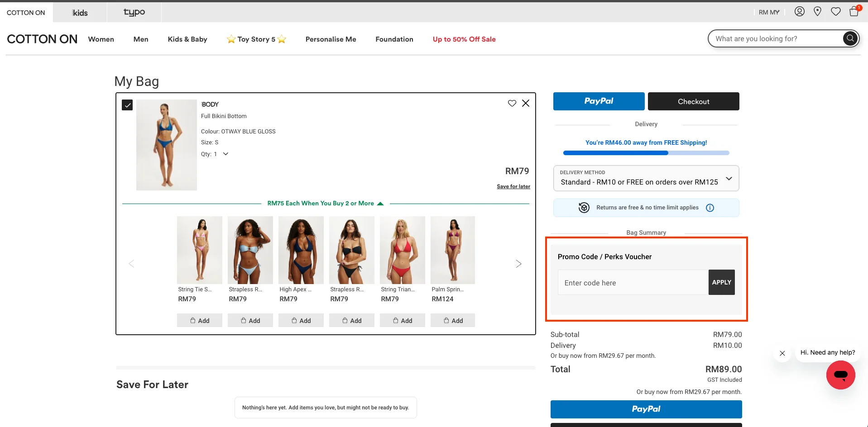This screenshot has height=427, width=868.
Task: Show next recommended products arrow
Action: pyautogui.click(x=518, y=264)
